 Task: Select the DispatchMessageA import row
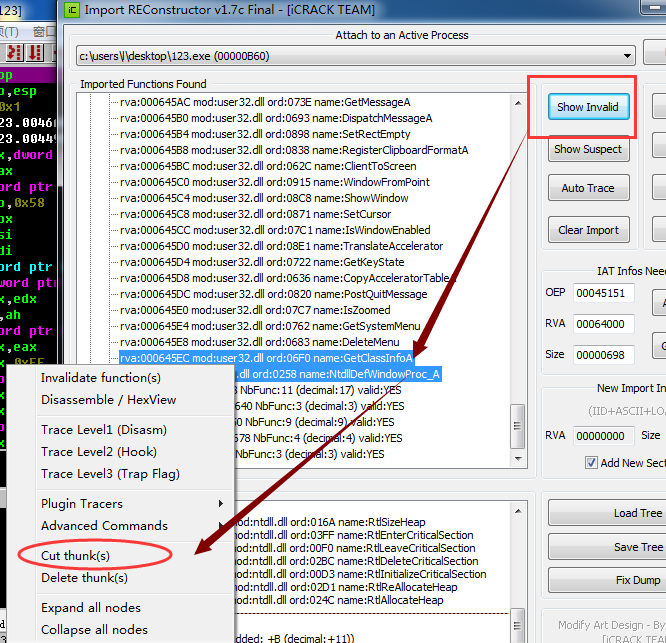[x=276, y=118]
